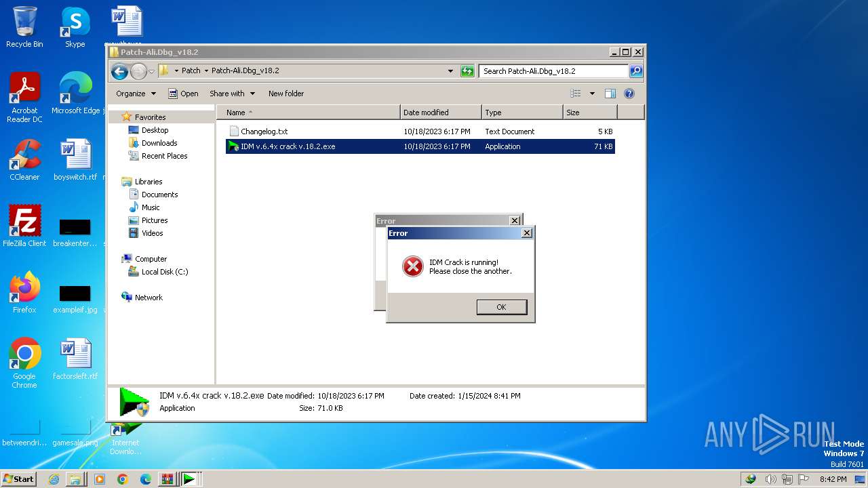Screen dimensions: 868x488
Task: Sort files by Size column
Action: pos(591,113)
